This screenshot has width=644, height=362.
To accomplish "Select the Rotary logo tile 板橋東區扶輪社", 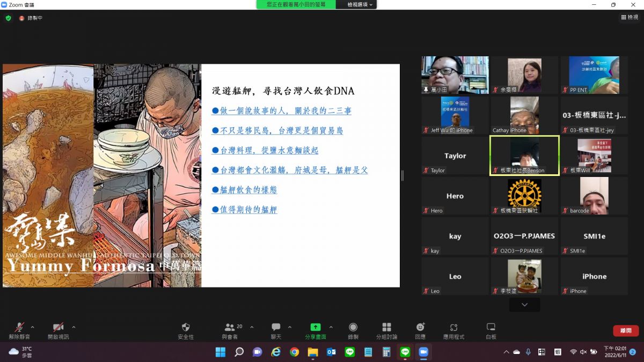I will pos(524,196).
